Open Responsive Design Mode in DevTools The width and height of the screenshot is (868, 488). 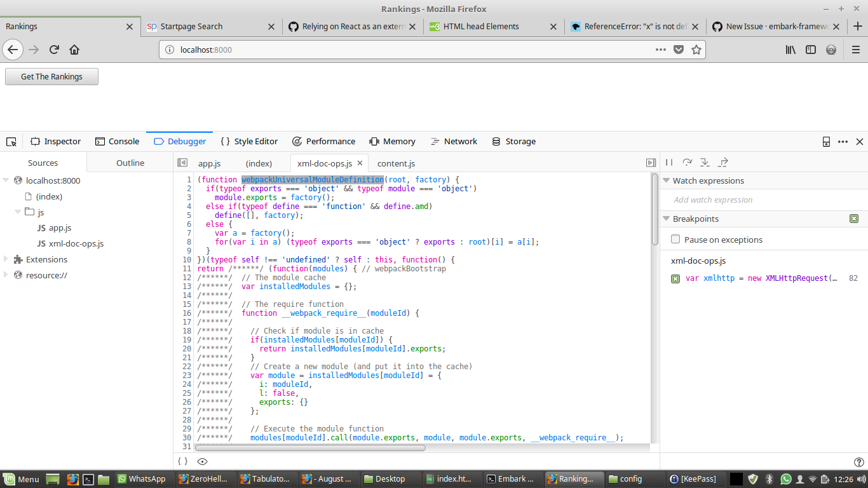pos(826,141)
